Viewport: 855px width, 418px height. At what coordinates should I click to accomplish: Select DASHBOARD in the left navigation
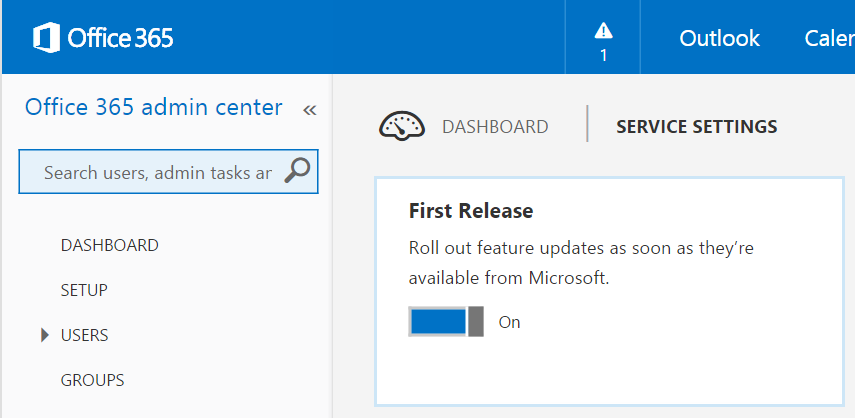tap(110, 245)
